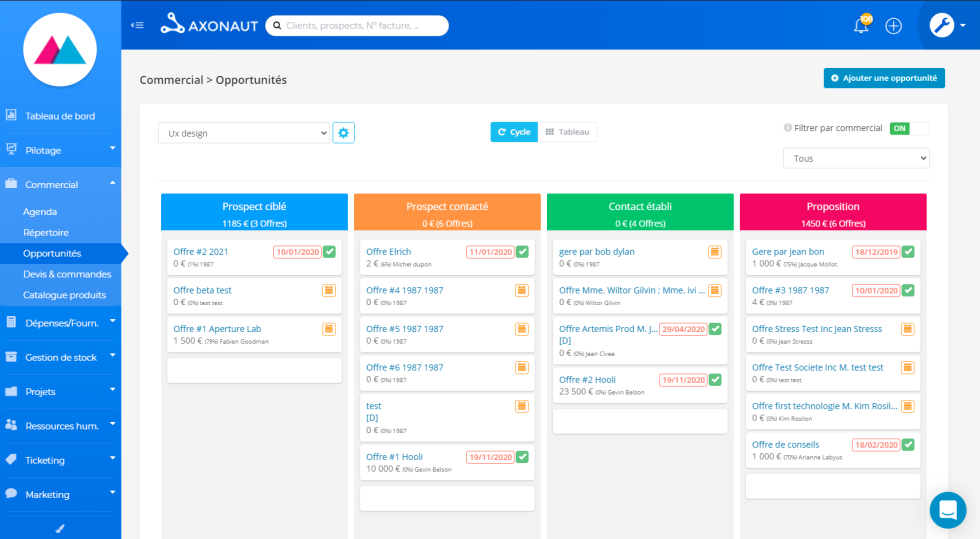980x539 pixels.
Task: Click calendar icon on Offre beta test
Action: pos(328,290)
